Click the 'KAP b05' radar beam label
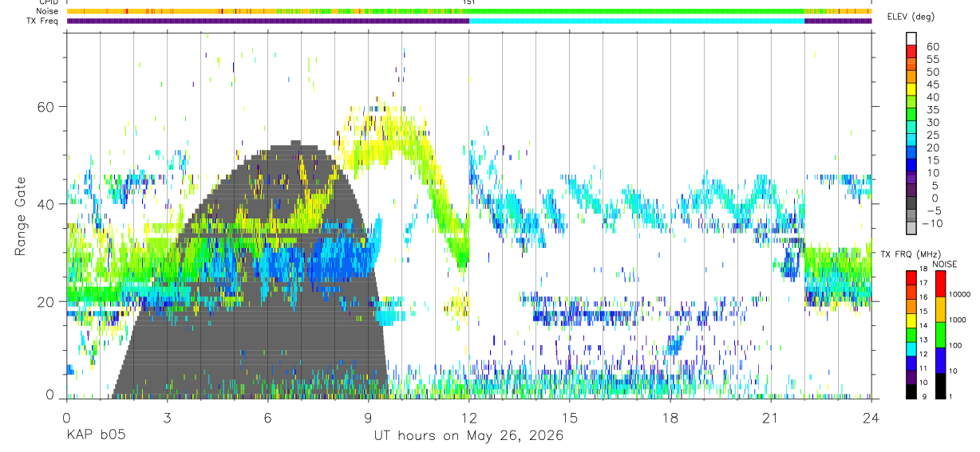Screen dimensions: 980x452 [x=95, y=436]
